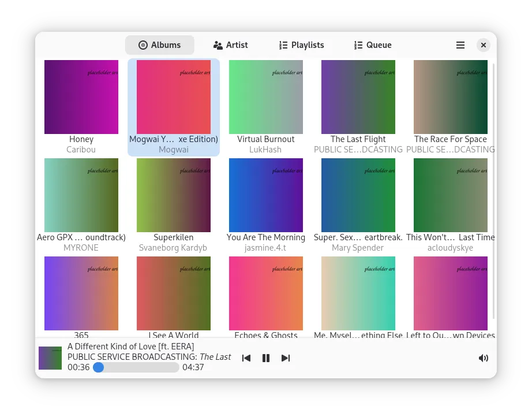Click 'The Last Flight' title text

[x=358, y=139]
